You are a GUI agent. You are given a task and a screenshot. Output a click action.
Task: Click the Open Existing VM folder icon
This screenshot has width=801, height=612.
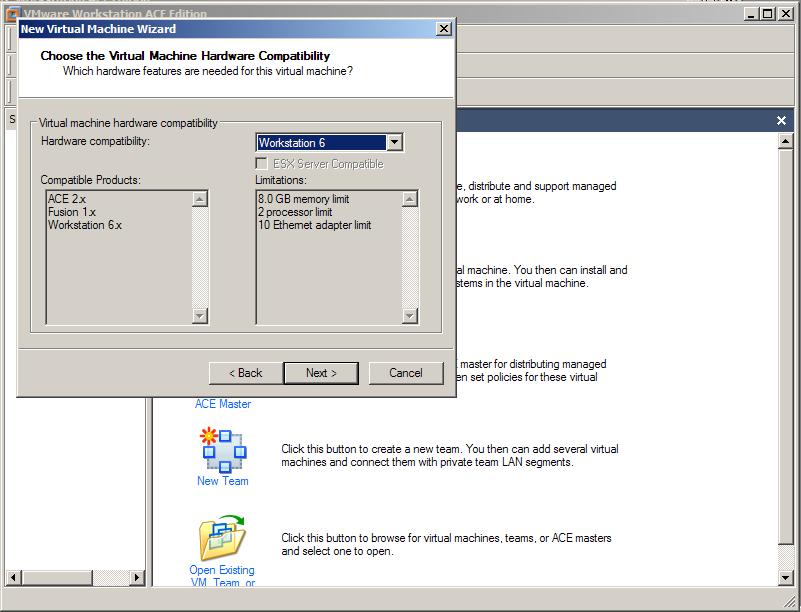click(222, 537)
